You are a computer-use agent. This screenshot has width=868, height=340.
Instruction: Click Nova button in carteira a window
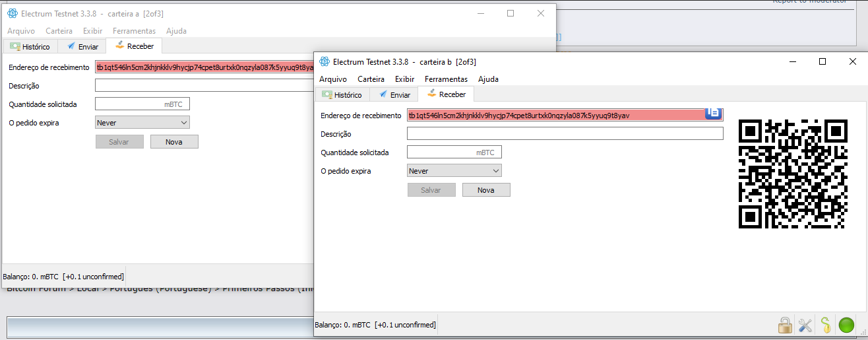(x=174, y=142)
